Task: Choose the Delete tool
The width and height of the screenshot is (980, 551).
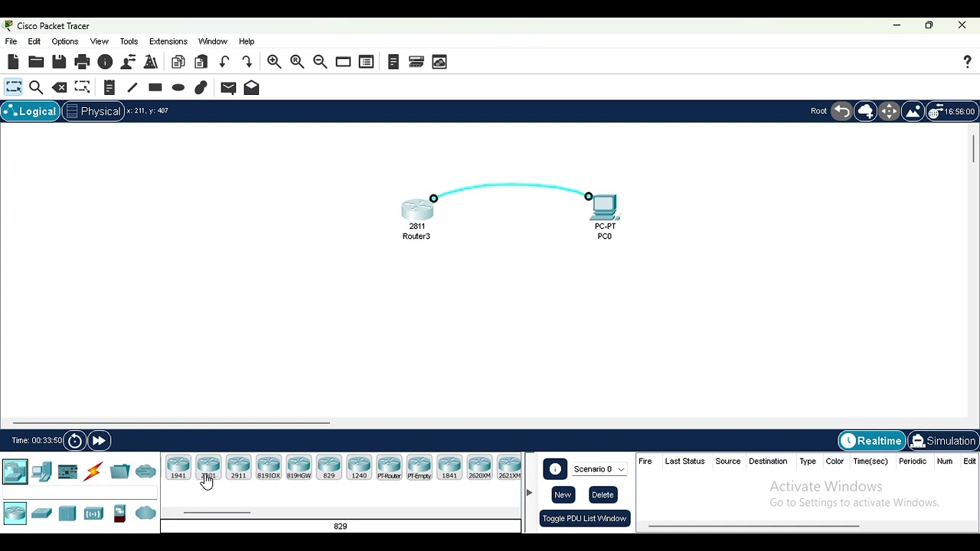Action: [59, 87]
